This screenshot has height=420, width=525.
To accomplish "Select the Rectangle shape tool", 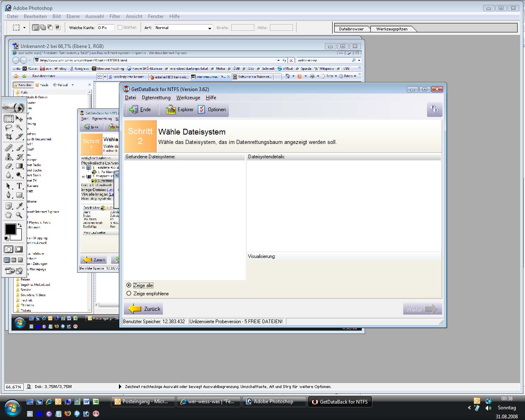I will click(19, 195).
